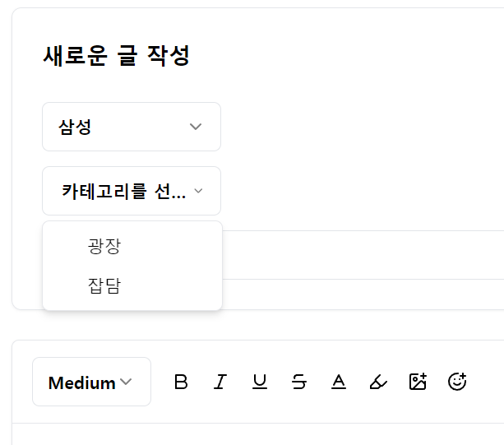The height and width of the screenshot is (445, 504).
Task: Underline the selected text
Action: pyautogui.click(x=260, y=382)
